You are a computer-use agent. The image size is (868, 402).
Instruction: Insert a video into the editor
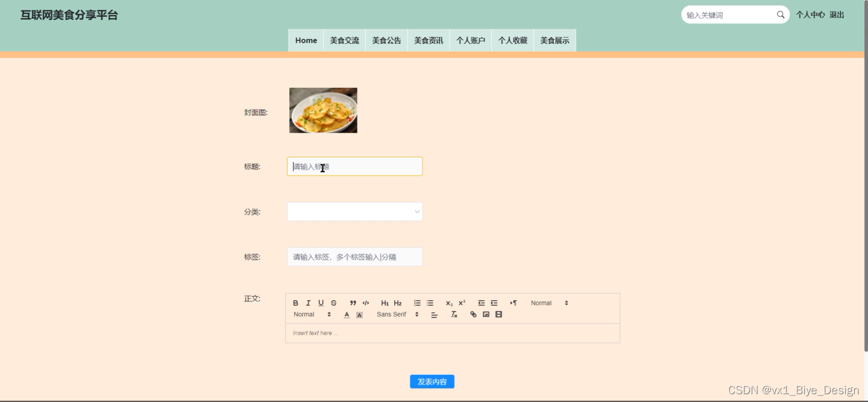[498, 315]
